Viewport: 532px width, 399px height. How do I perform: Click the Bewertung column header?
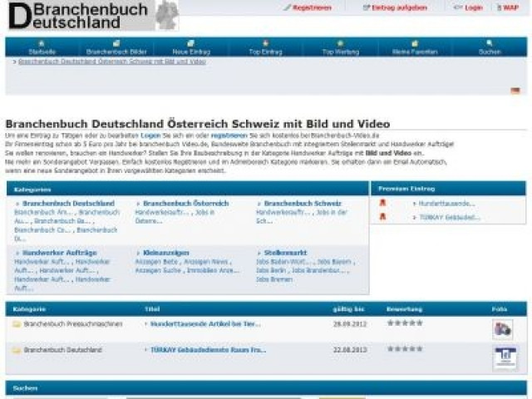tap(404, 309)
